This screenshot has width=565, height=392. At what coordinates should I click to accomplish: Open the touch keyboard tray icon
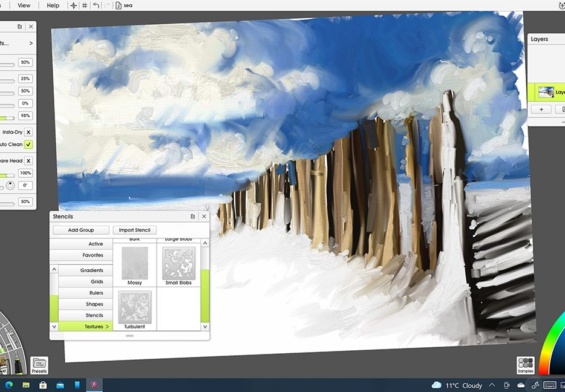coord(550,385)
